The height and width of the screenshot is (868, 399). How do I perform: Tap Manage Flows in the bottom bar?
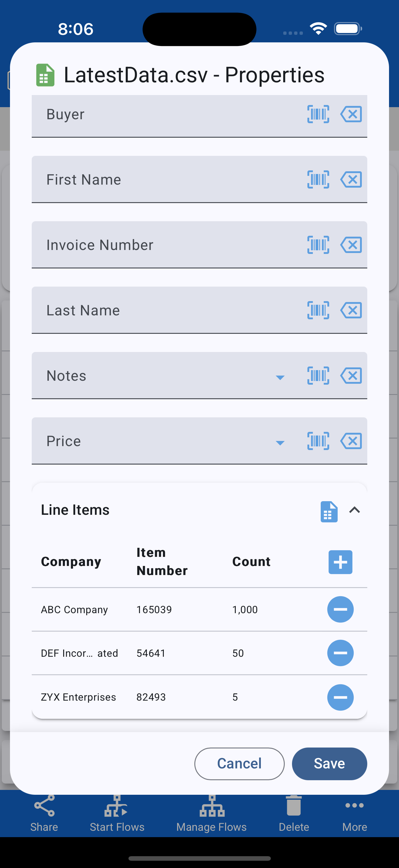212,814
